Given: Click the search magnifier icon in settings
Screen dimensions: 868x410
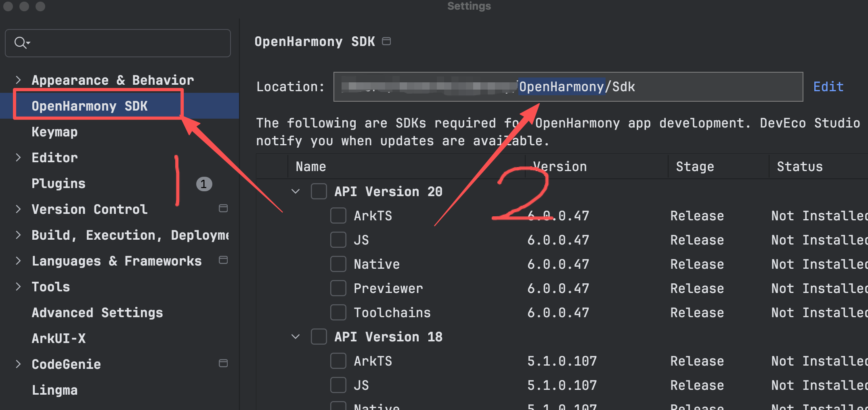Looking at the screenshot, I should 21,43.
